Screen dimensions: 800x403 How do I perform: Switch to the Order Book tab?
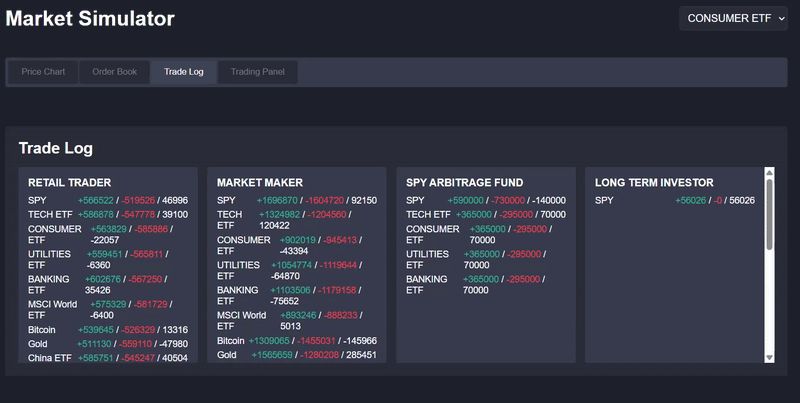[x=114, y=72]
